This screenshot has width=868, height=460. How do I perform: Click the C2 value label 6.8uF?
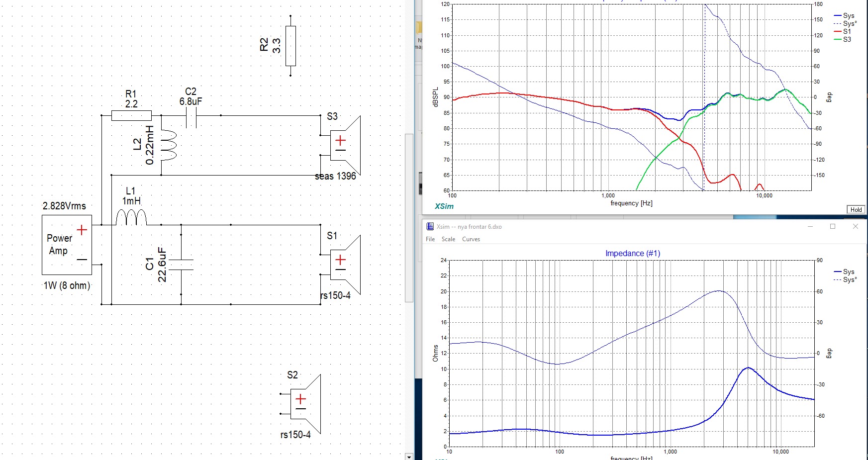tap(191, 101)
